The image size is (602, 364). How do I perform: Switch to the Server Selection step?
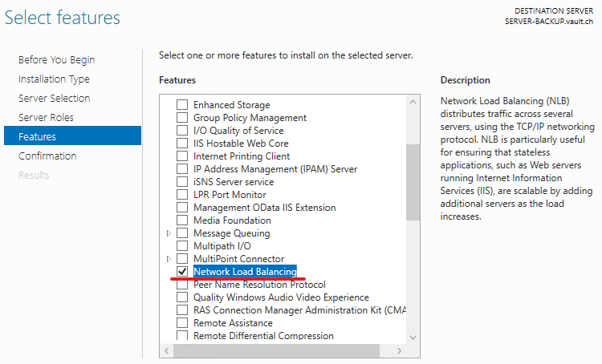coord(54,99)
